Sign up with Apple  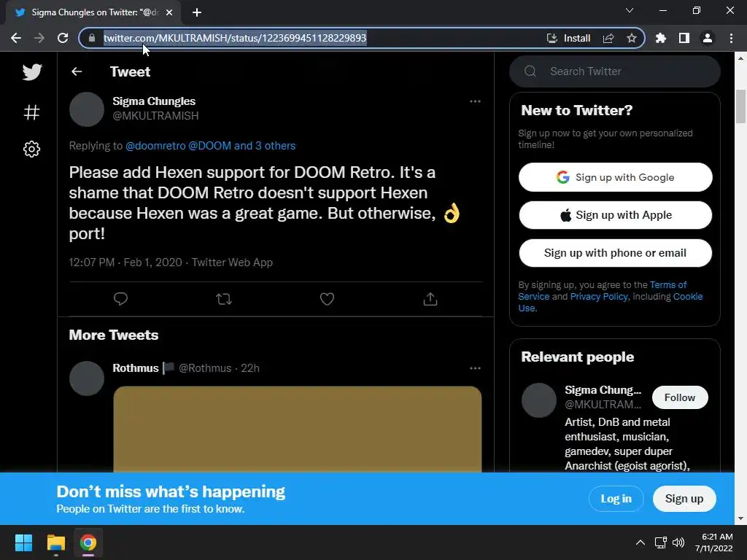point(615,215)
